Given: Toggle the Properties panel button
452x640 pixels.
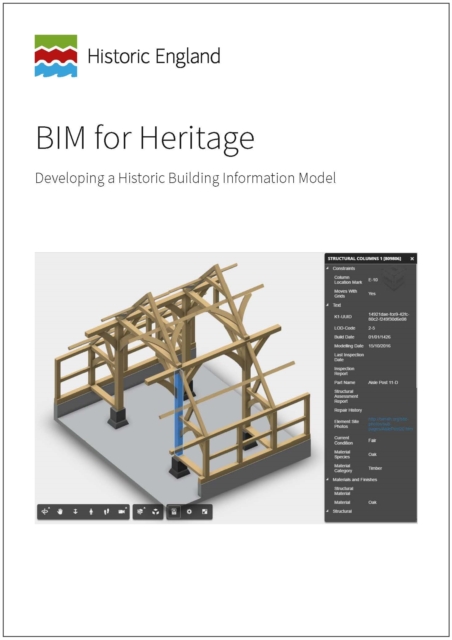Looking at the screenshot, I should (174, 512).
